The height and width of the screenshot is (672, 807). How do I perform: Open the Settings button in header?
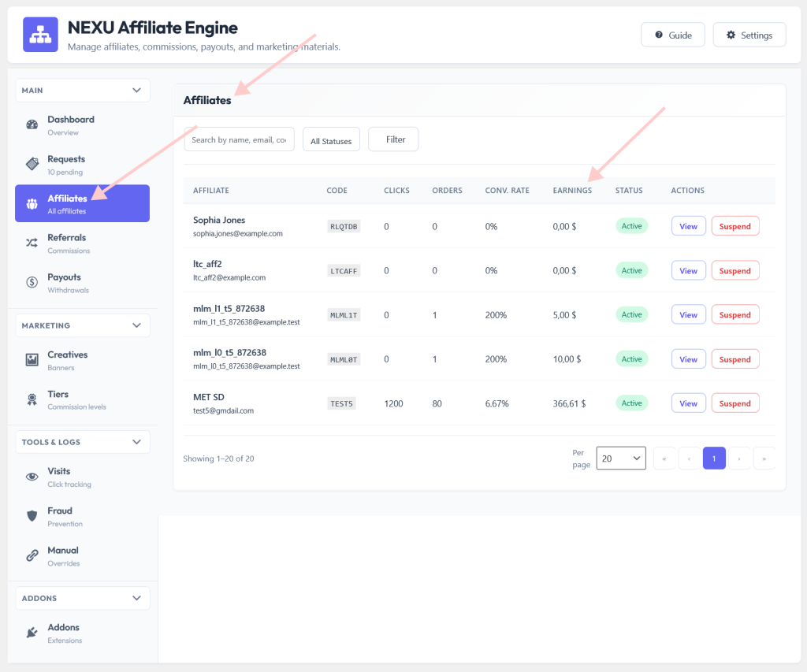(749, 35)
